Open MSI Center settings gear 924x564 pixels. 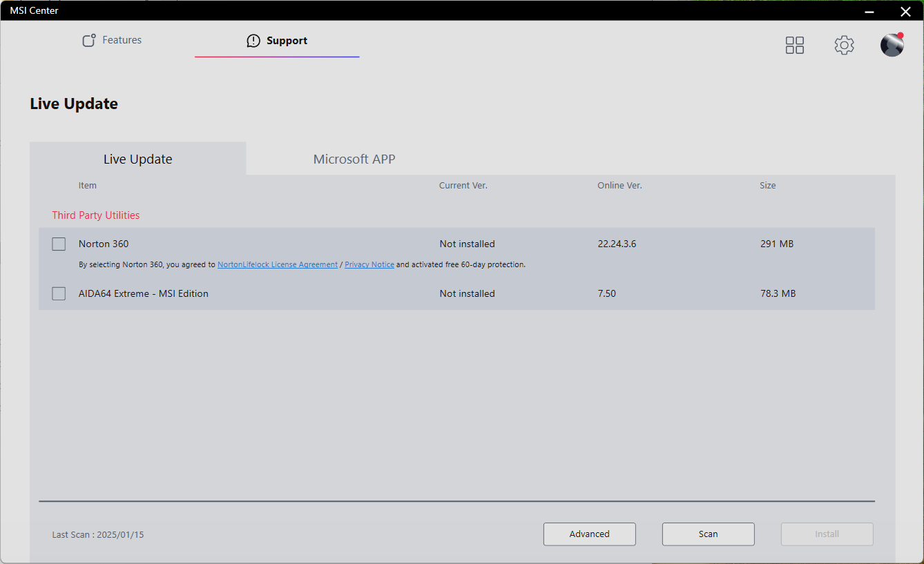click(844, 46)
